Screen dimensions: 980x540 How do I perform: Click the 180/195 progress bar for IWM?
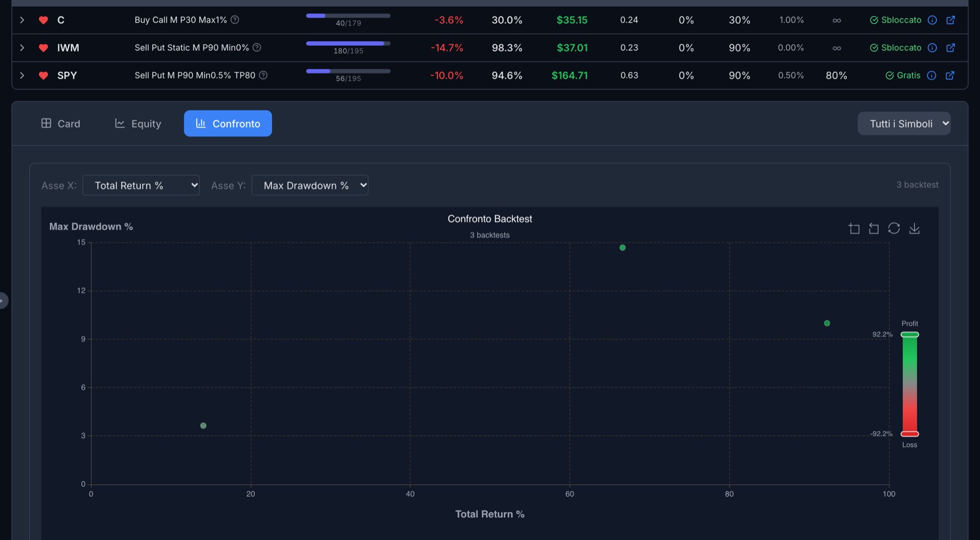click(348, 44)
